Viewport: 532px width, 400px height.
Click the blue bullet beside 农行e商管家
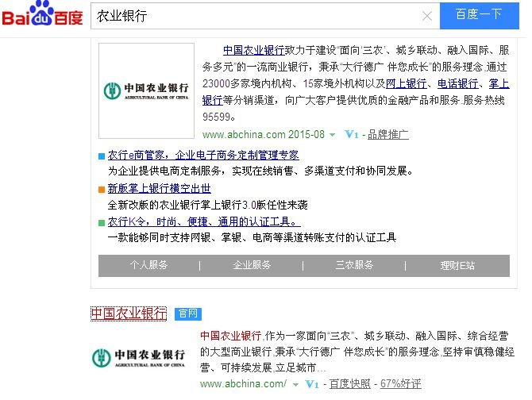(x=102, y=156)
